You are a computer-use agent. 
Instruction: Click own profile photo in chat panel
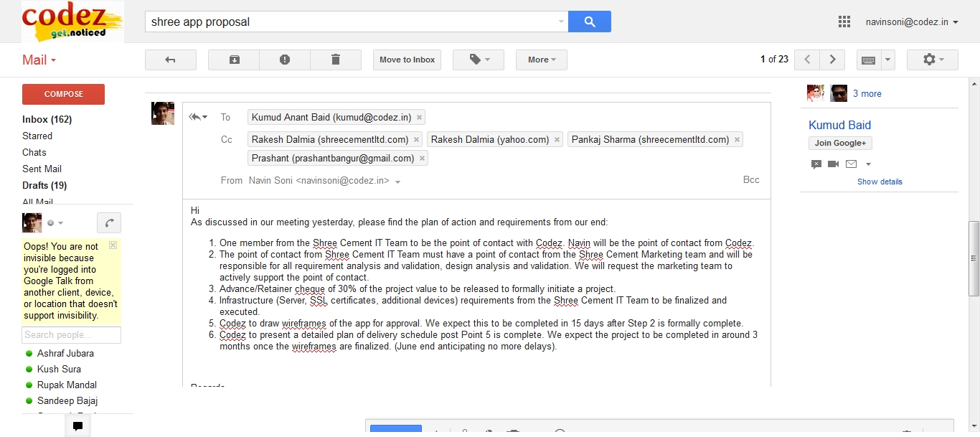pos(32,223)
